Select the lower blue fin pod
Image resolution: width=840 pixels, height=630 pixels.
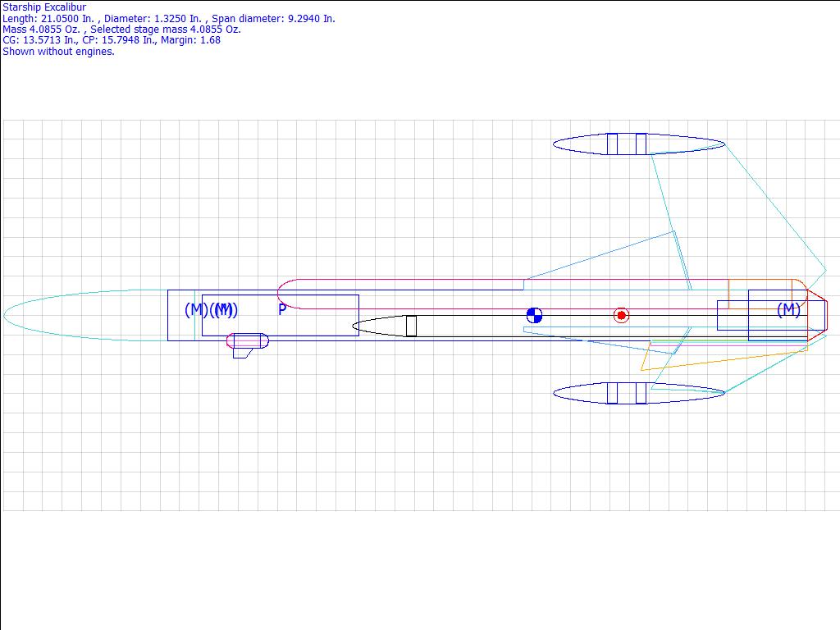(638, 394)
